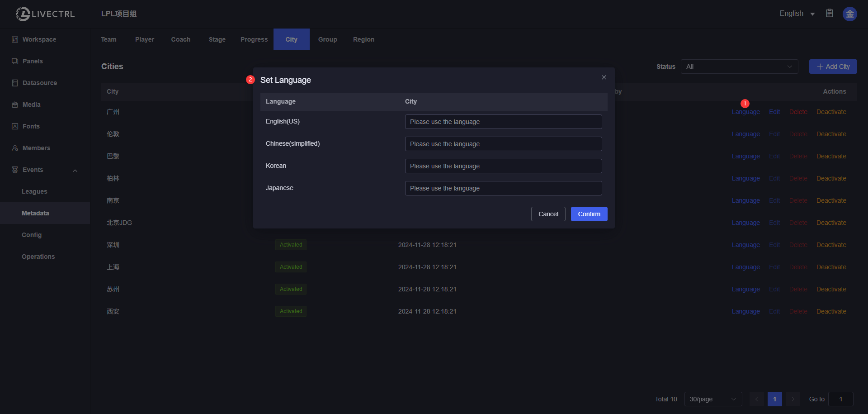Image resolution: width=868 pixels, height=414 pixels.
Task: Click the Members sidebar icon
Action: pos(15,148)
